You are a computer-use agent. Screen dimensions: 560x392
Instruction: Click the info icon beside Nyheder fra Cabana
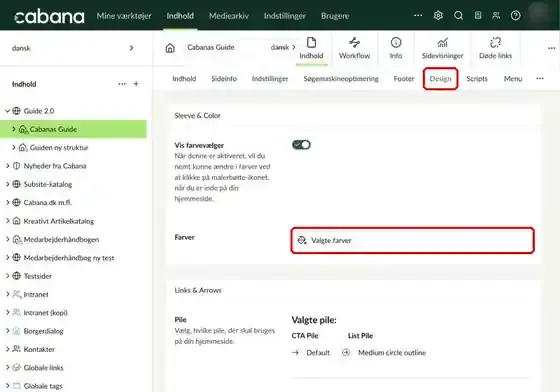click(16, 166)
